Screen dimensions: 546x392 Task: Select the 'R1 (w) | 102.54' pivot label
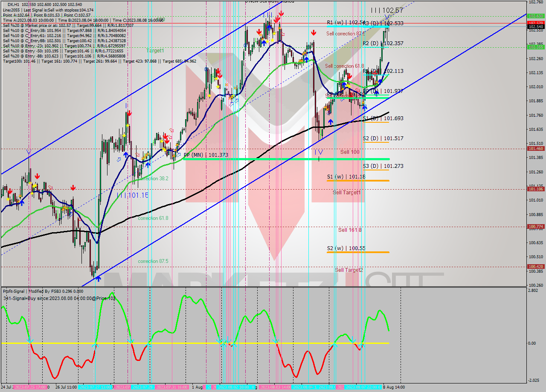(x=346, y=22)
